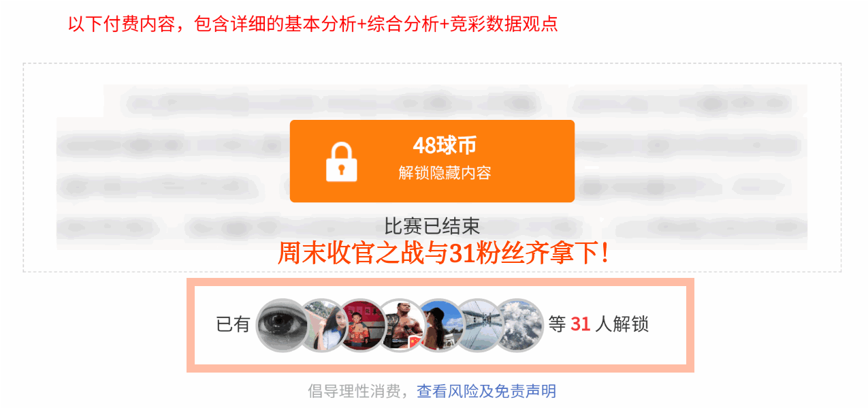Open the grayscale eye avatar
868x408 pixels.
(282, 325)
